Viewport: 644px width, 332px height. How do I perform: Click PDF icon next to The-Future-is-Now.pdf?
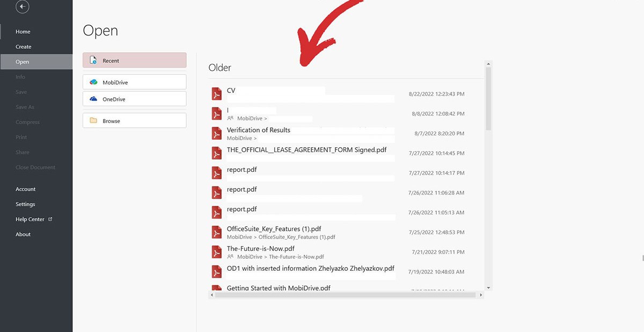[216, 252]
